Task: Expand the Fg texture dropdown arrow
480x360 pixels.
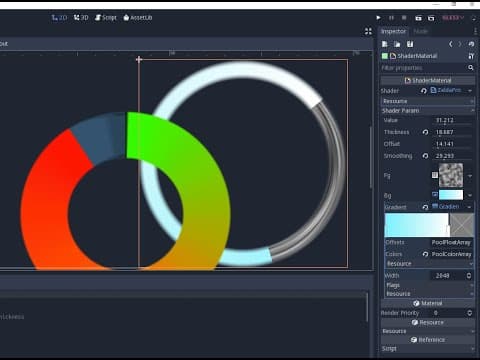Action: coord(470,176)
